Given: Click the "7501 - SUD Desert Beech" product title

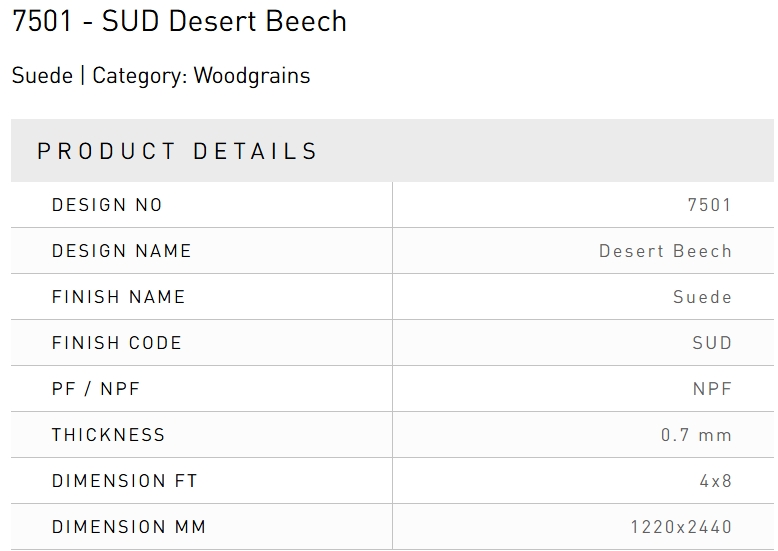Looking at the screenshot, I should tap(179, 22).
